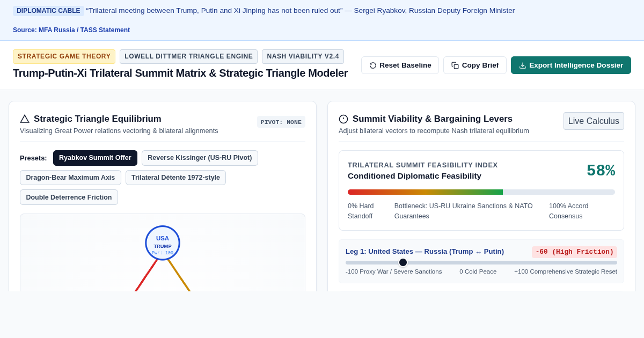Click the DIPLOMATIC CABLE badge
The width and height of the screenshot is (644, 338).
(x=48, y=11)
